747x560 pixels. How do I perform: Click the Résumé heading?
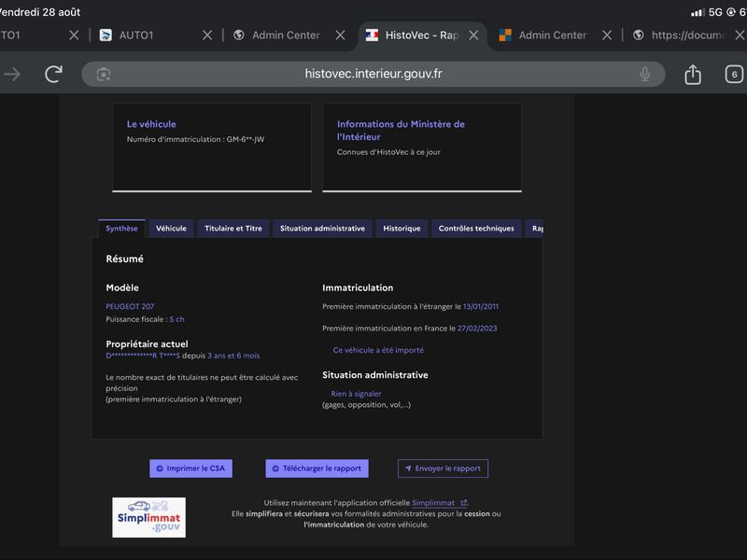pos(124,259)
